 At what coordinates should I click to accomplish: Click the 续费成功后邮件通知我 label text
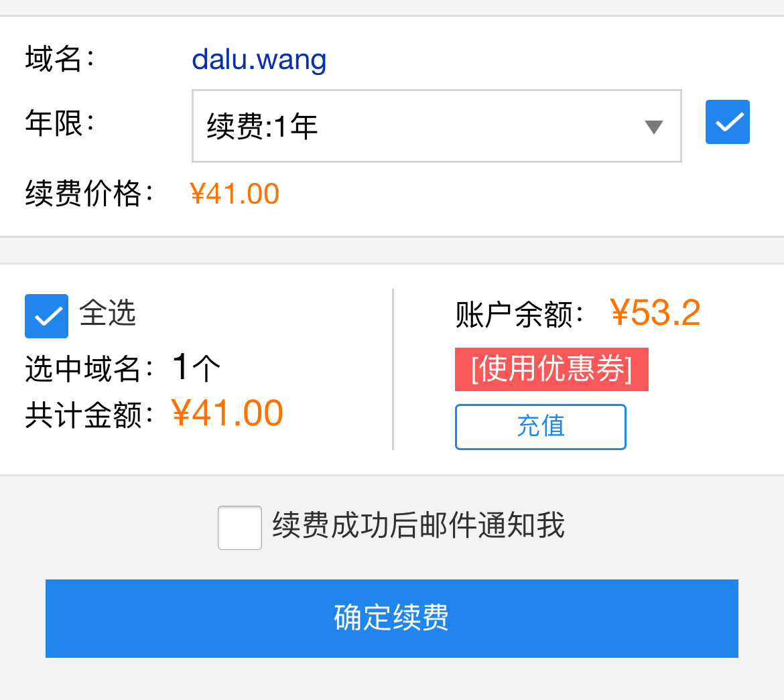coord(418,526)
